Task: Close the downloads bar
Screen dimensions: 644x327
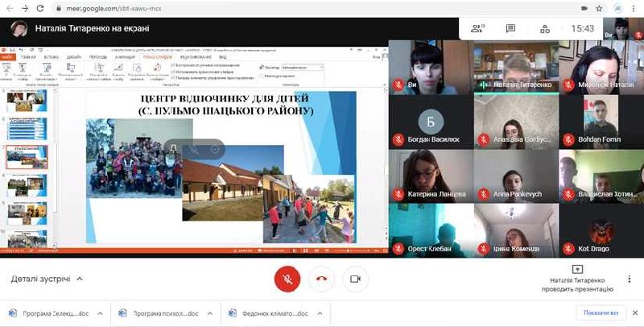Action: (634, 313)
